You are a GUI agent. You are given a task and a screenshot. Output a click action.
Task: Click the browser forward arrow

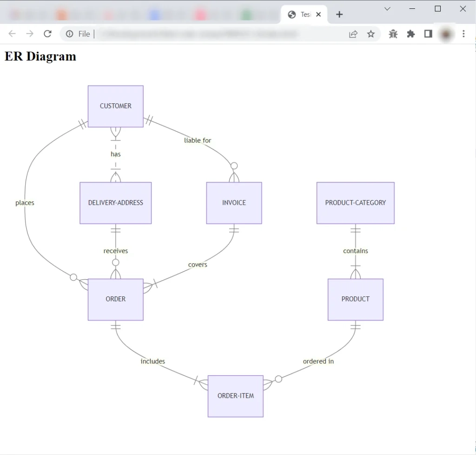pos(30,33)
